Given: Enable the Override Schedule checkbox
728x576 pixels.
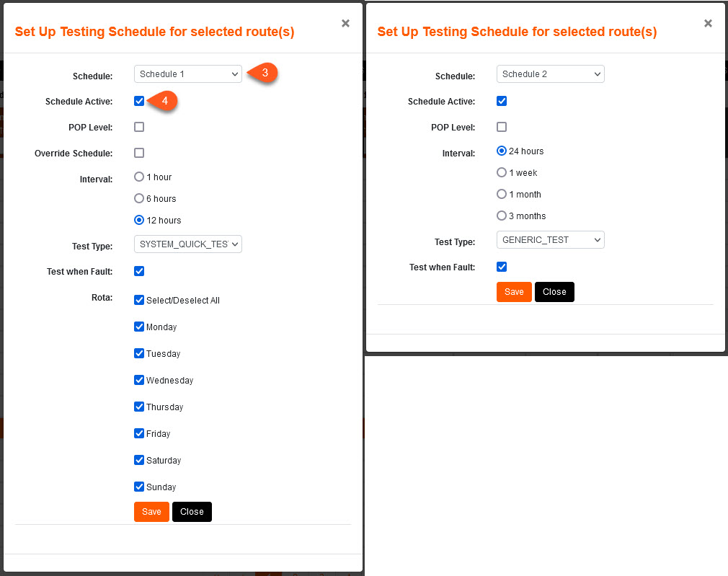Looking at the screenshot, I should pos(139,153).
